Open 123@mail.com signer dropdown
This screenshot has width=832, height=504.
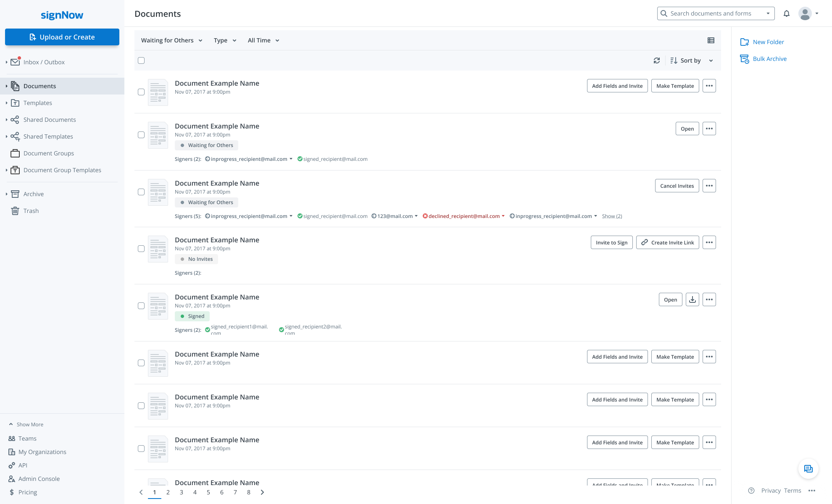pyautogui.click(x=416, y=216)
